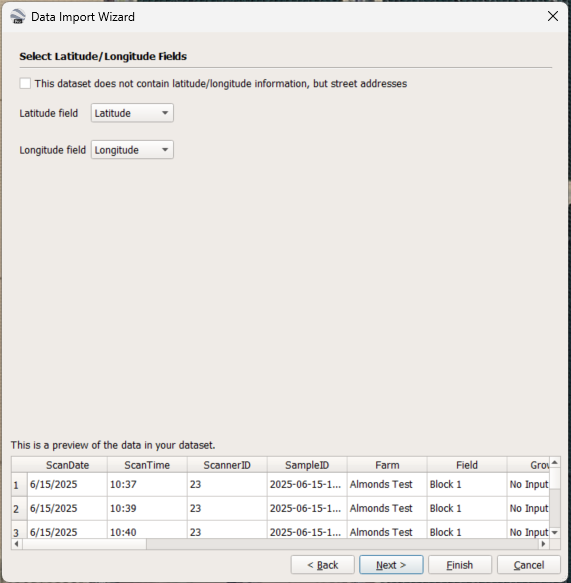571x583 pixels.
Task: Cancel the data import wizard
Action: (x=529, y=565)
